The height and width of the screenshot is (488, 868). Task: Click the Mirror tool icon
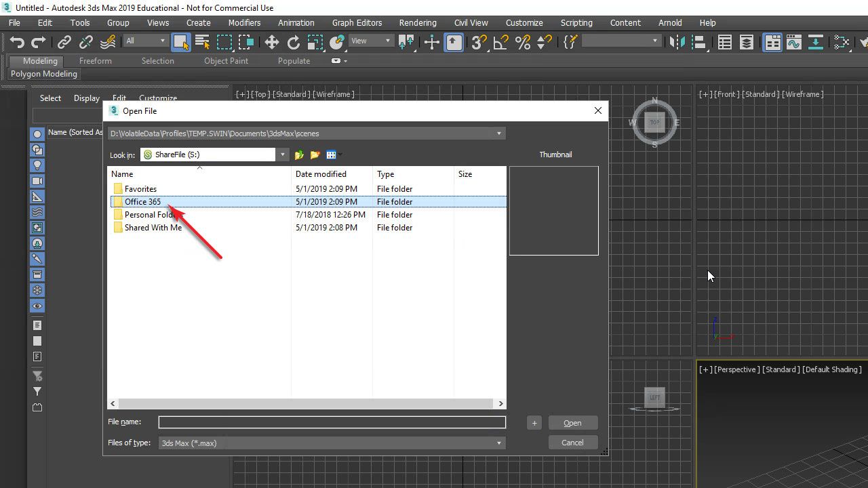coord(676,42)
